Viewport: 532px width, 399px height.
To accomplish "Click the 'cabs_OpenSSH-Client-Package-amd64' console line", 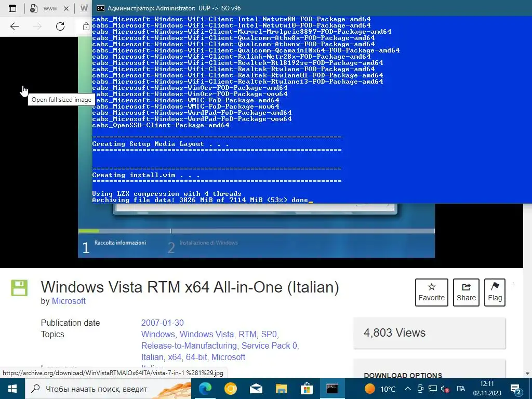I will click(161, 125).
